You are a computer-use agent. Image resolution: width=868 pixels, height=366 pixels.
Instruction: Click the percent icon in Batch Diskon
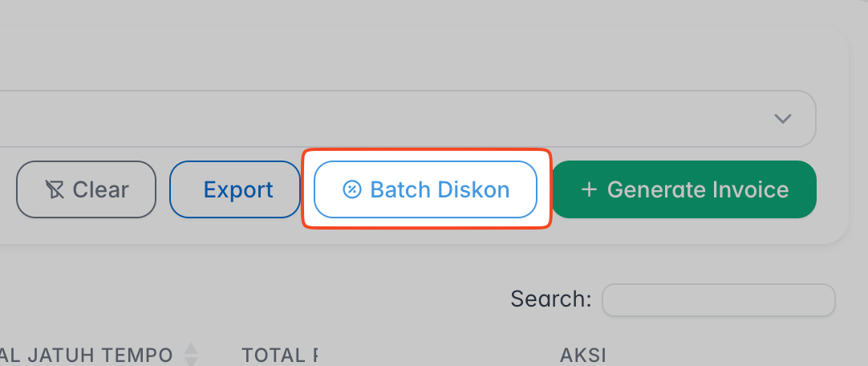[352, 189]
